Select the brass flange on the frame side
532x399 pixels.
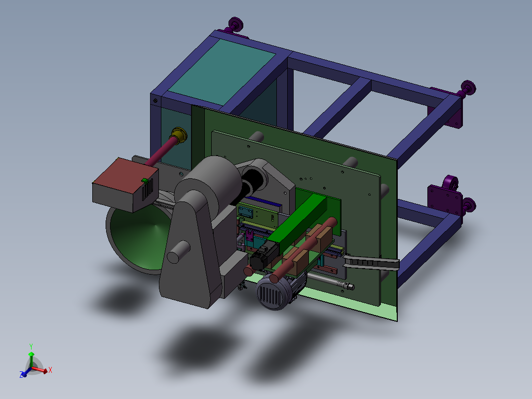coord(179,135)
